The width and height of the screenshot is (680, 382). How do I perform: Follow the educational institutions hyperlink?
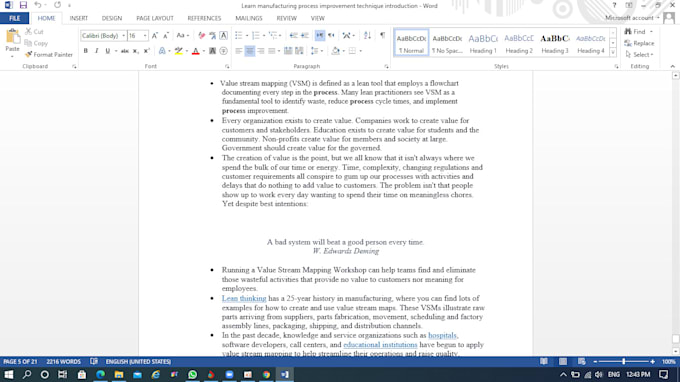coord(380,345)
